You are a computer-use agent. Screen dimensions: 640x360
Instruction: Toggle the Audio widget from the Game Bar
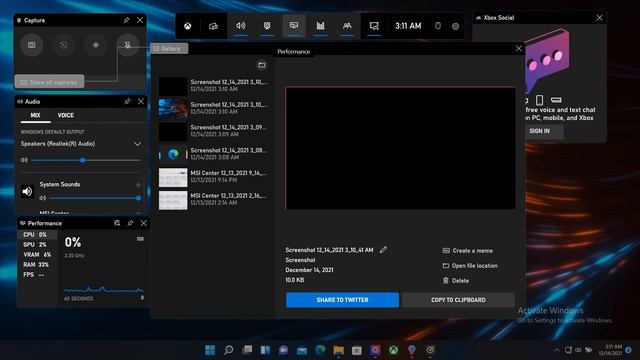coord(240,26)
